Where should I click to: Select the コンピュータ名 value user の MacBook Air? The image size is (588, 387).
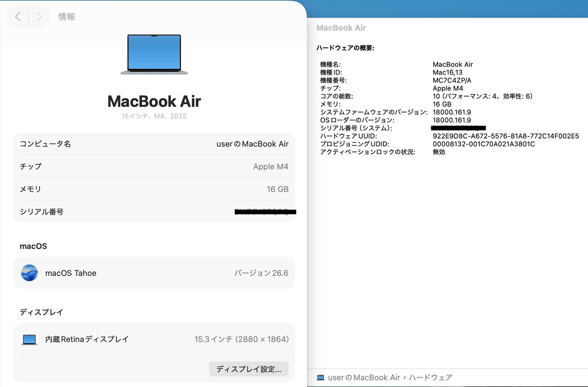tap(252, 144)
